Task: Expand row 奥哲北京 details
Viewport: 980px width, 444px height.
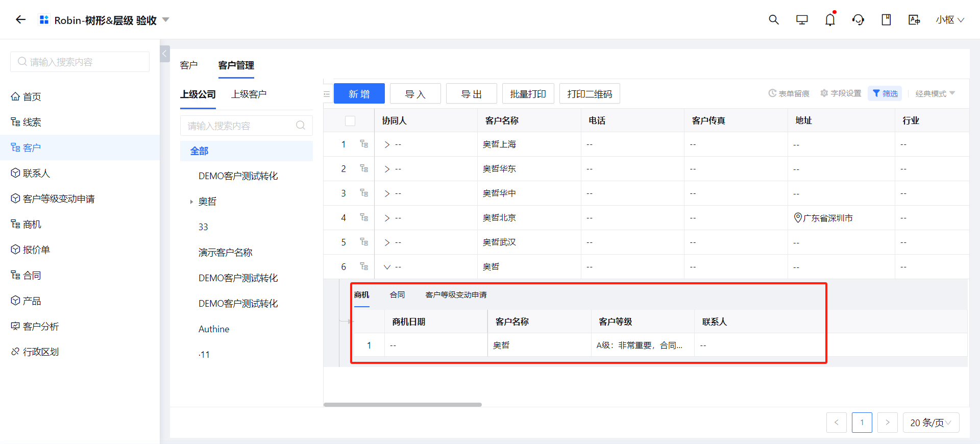Action: click(x=387, y=218)
